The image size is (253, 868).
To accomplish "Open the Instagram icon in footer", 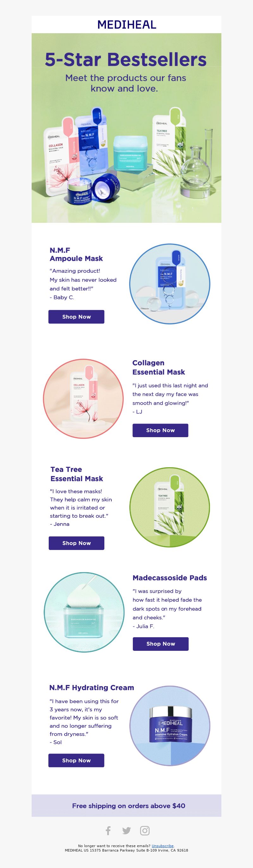I will point(145,831).
